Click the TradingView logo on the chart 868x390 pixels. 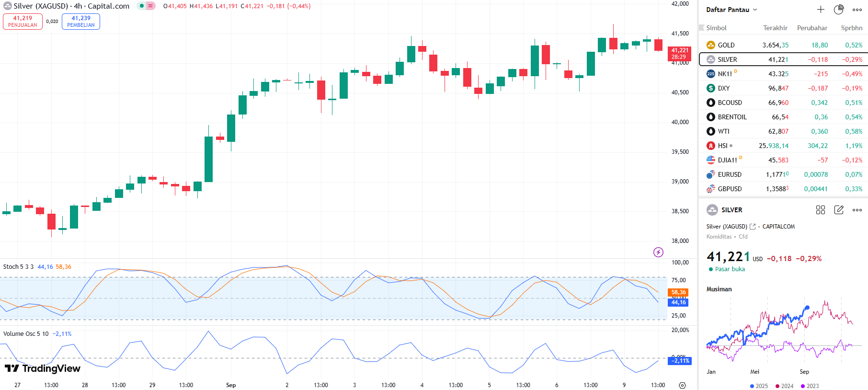[42, 368]
